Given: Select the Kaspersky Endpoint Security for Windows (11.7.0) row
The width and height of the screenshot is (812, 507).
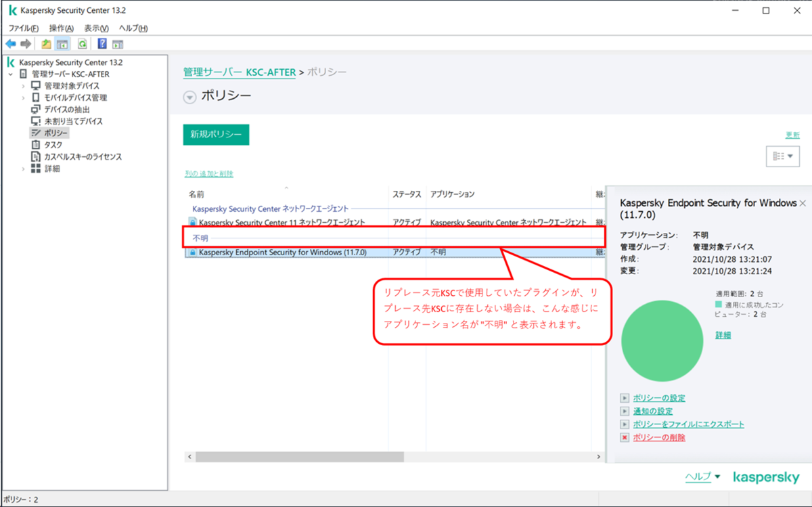Looking at the screenshot, I should 395,252.
